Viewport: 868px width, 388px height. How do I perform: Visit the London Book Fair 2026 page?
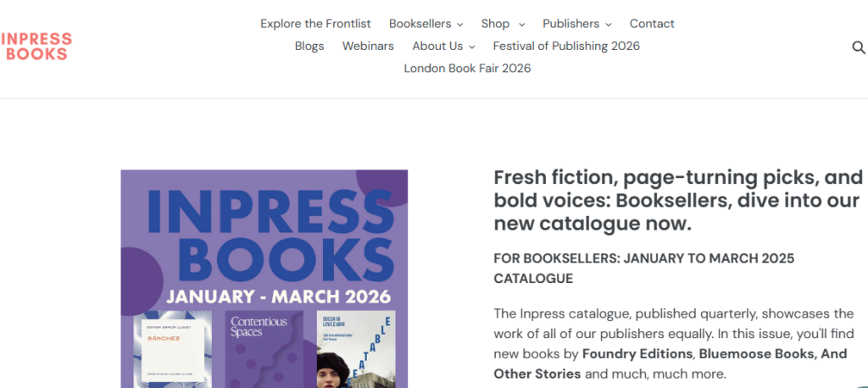coord(467,68)
